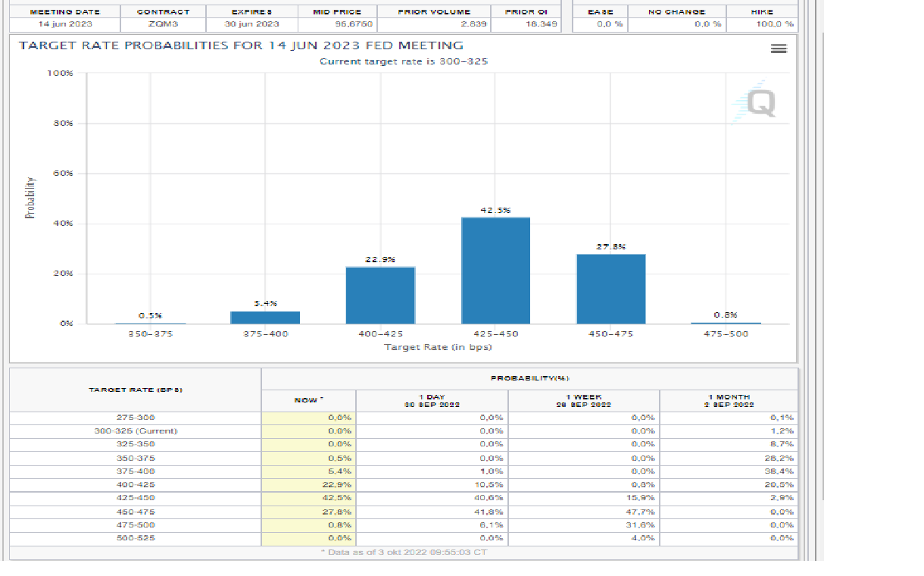Select the NOW 42.5% table cell

(308, 498)
